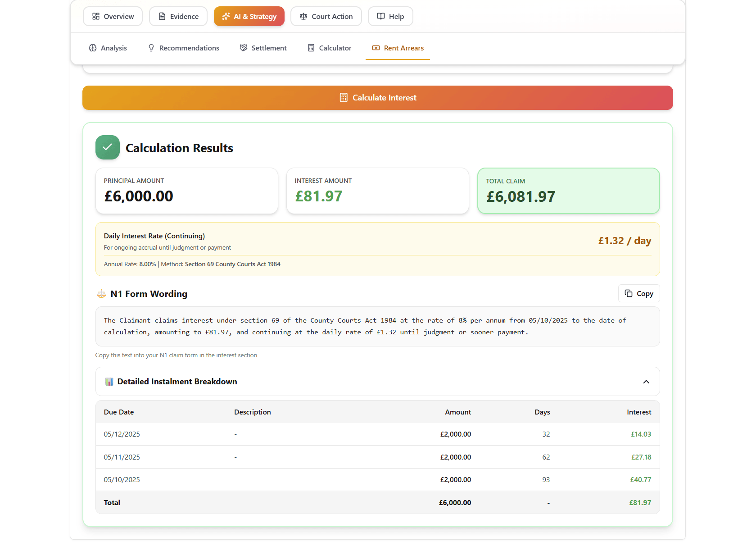Click the document icon beside Evidence
This screenshot has height=542, width=756.
coord(162,16)
